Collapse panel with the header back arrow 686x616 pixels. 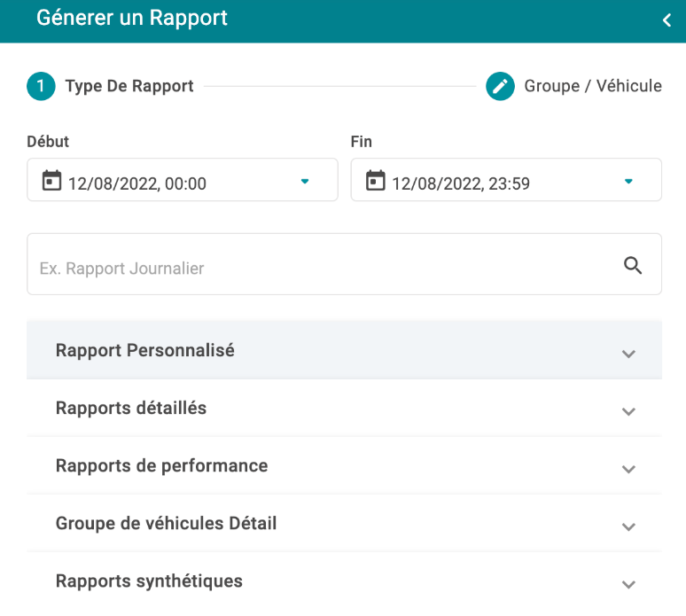point(667,20)
